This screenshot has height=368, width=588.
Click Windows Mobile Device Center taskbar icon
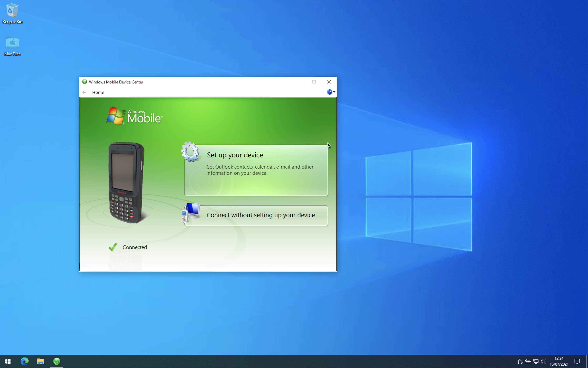tap(57, 361)
